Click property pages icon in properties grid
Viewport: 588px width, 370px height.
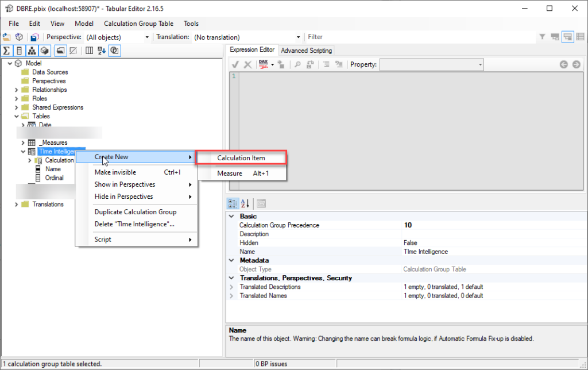pyautogui.click(x=261, y=204)
